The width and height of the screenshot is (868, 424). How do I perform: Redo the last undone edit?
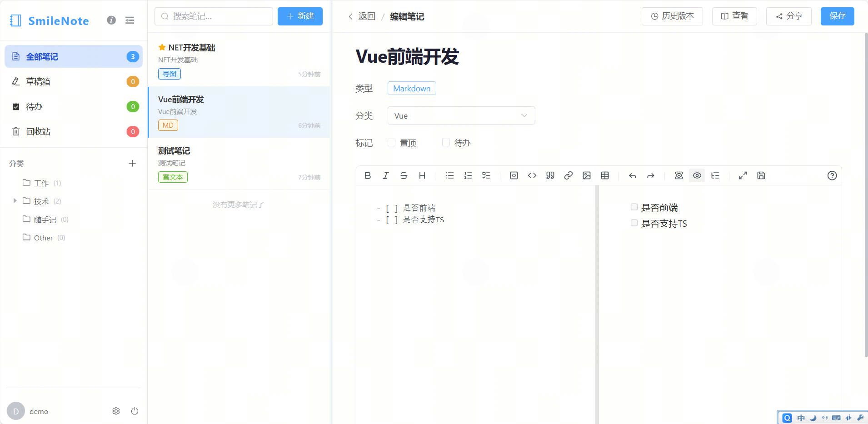point(651,175)
